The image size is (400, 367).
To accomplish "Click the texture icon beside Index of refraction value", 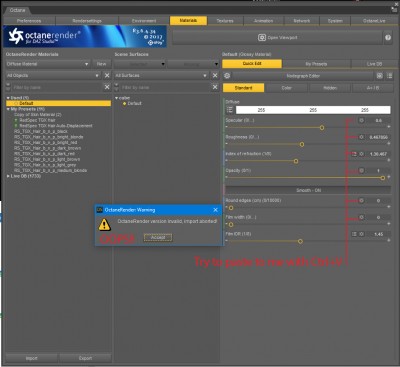I will pos(354,154).
